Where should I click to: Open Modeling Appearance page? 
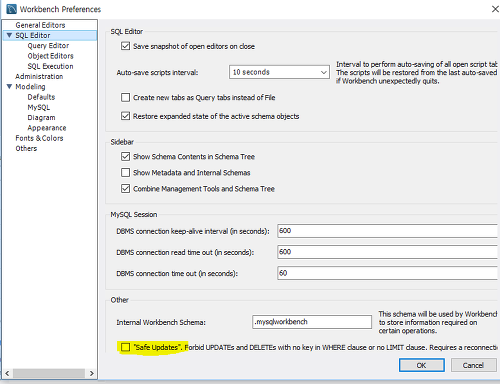click(47, 128)
